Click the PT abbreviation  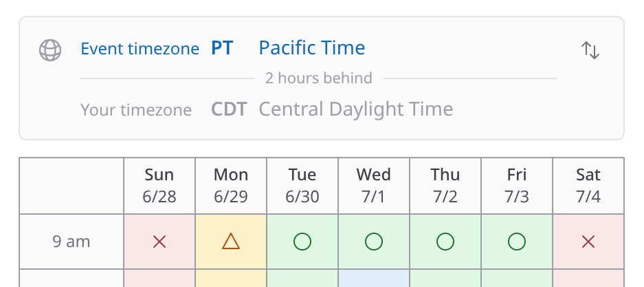[x=222, y=47]
